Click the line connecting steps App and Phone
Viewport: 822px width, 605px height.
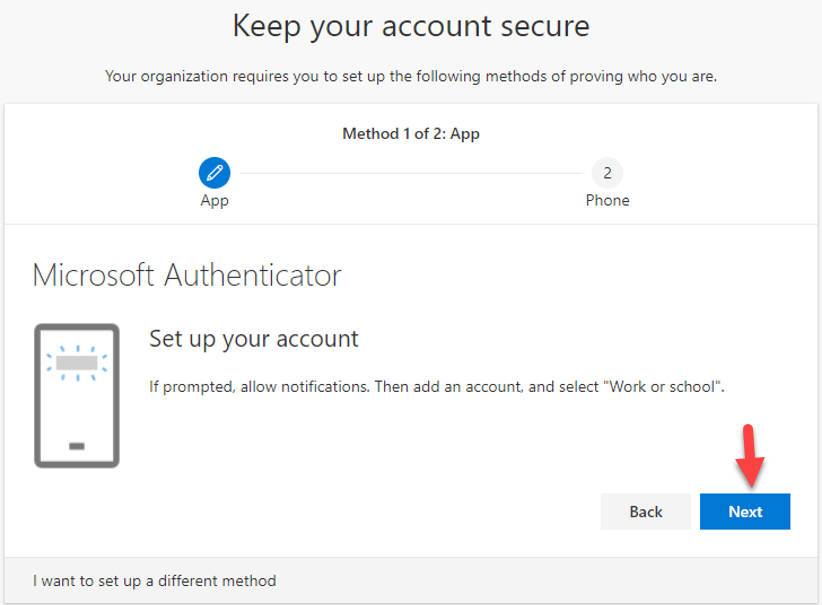click(410, 173)
